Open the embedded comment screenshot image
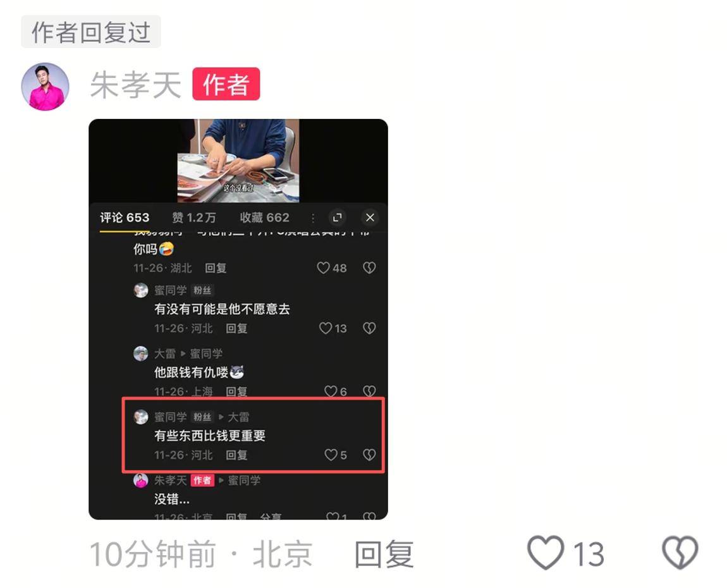Image resolution: width=727 pixels, height=588 pixels. point(238,319)
